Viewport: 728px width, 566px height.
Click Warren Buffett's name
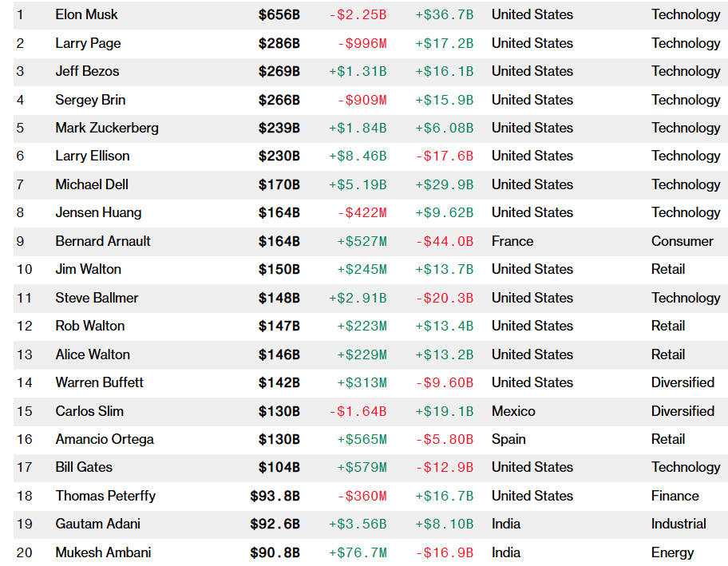(99, 382)
